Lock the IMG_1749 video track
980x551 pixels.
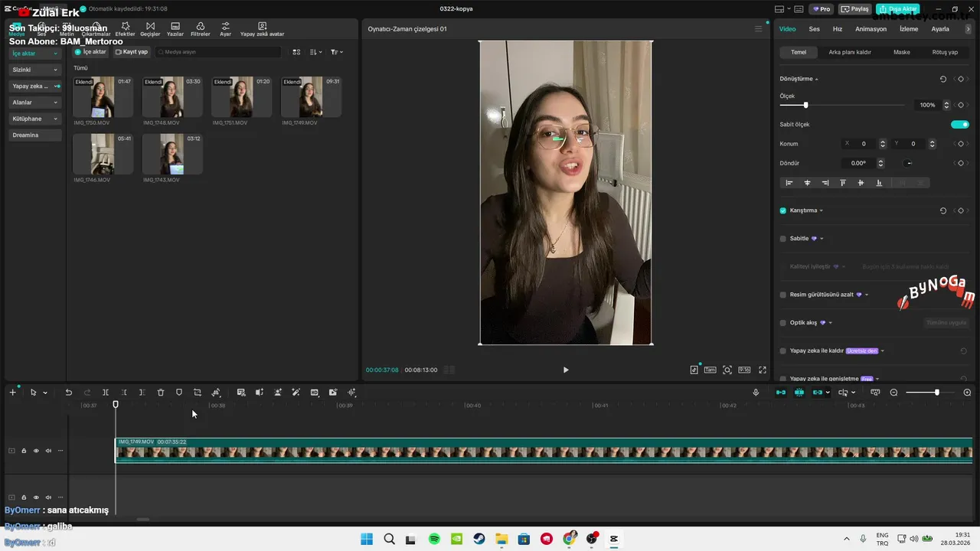pyautogui.click(x=24, y=451)
